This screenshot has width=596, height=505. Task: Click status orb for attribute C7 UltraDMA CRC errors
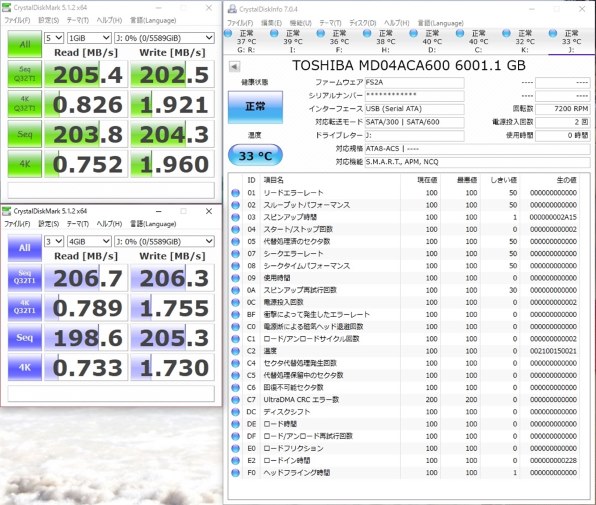click(x=236, y=400)
